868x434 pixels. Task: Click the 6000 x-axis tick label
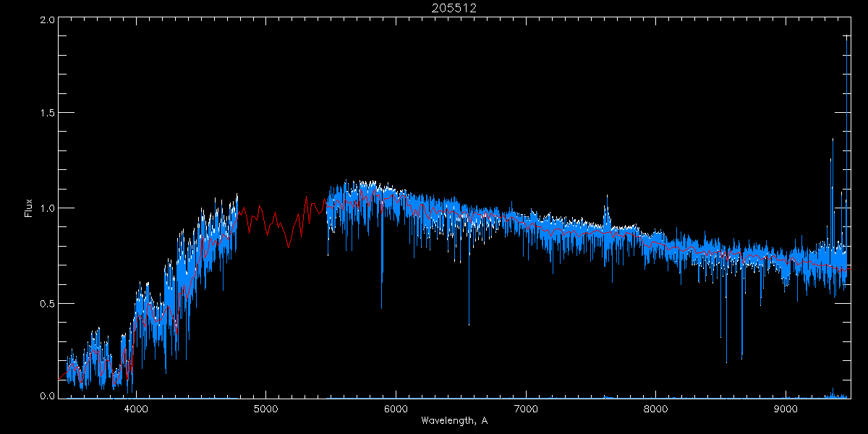click(x=396, y=409)
